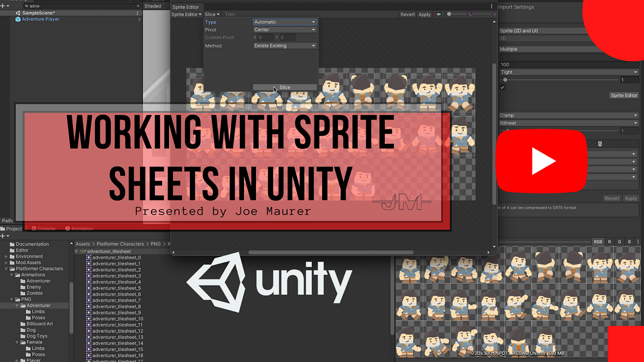Image resolution: width=644 pixels, height=362 pixels.
Task: Click Revert in the Sprite Editor toolbar
Action: click(x=408, y=14)
